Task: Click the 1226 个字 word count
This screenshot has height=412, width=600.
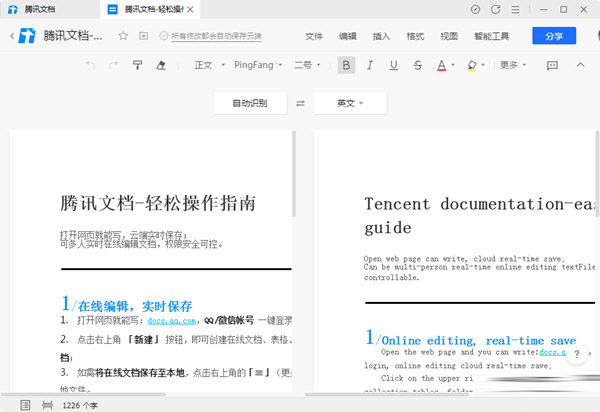Action: (80, 405)
